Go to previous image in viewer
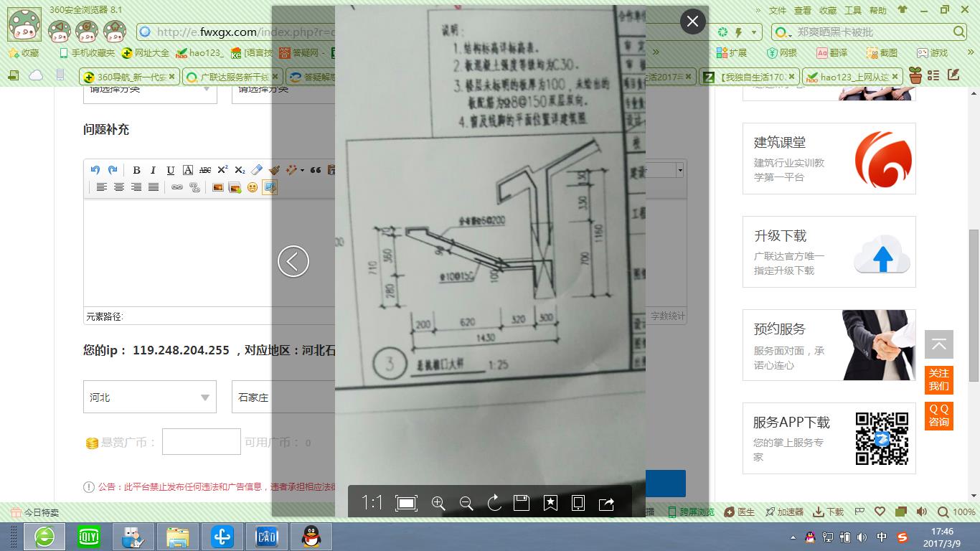Screen dimensions: 980x551 tap(293, 261)
